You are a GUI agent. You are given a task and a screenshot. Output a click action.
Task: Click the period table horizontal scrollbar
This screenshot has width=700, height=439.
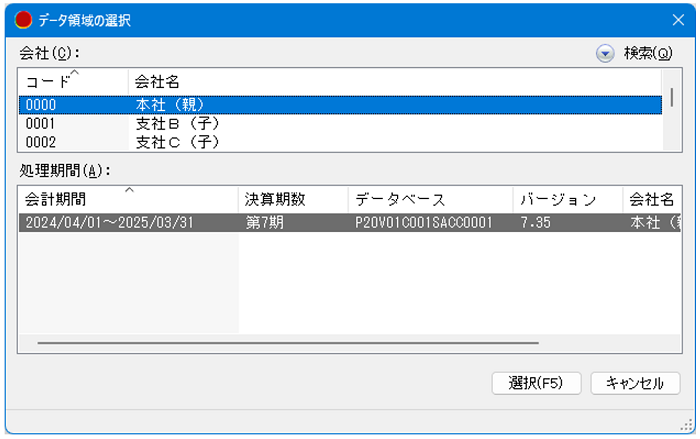point(288,343)
